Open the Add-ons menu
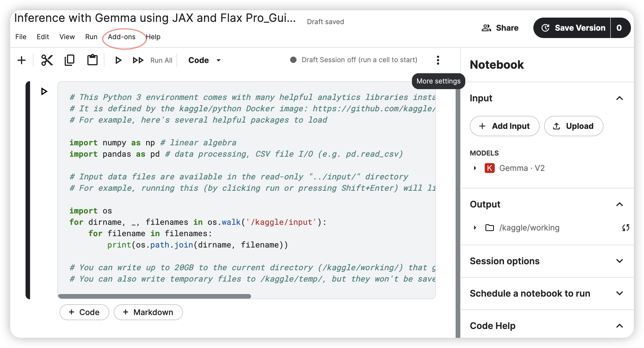644x348 pixels. pos(122,37)
